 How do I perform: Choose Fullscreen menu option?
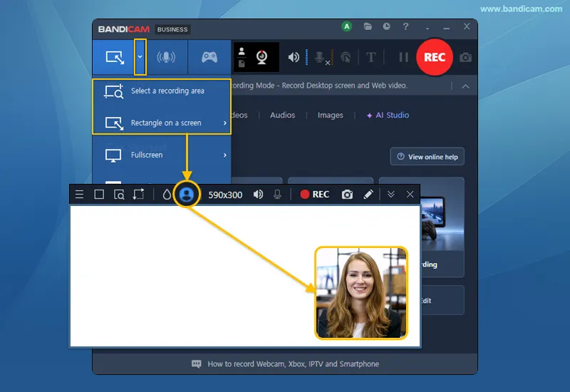162,155
